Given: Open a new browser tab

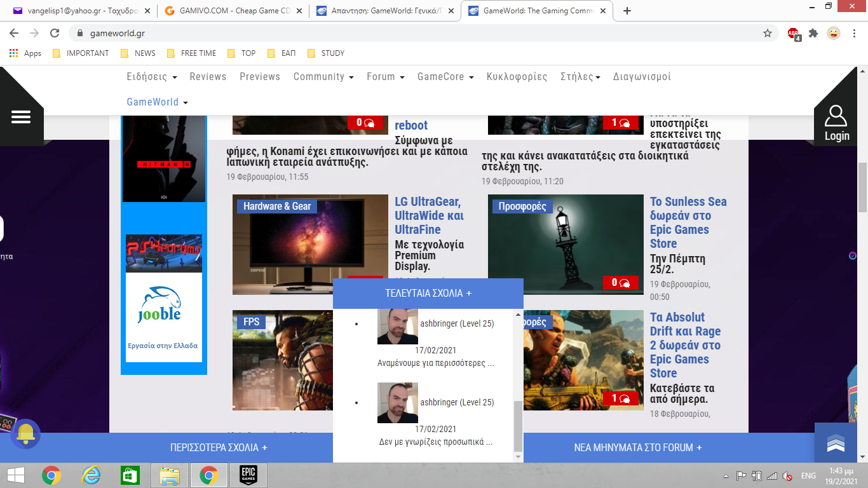Looking at the screenshot, I should [627, 11].
